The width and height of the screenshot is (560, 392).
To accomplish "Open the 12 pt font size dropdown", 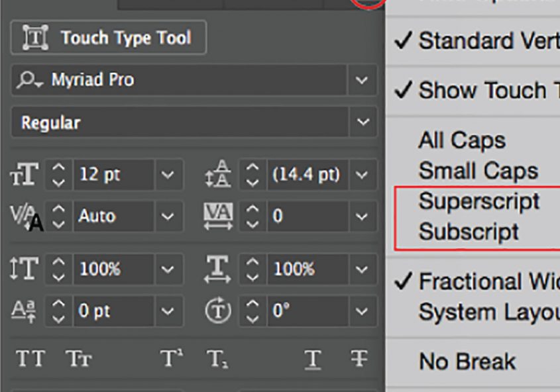I will 168,175.
